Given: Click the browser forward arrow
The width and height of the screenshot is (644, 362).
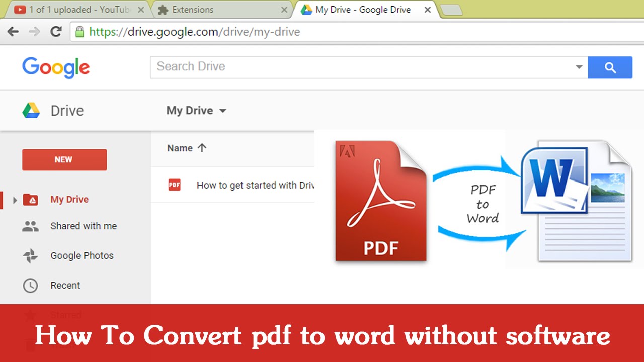Looking at the screenshot, I should click(x=34, y=32).
